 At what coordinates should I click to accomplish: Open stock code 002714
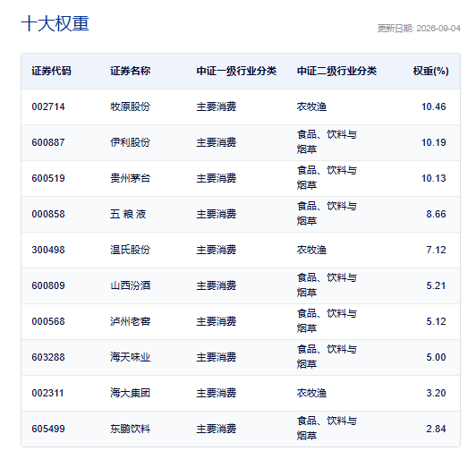[48, 106]
